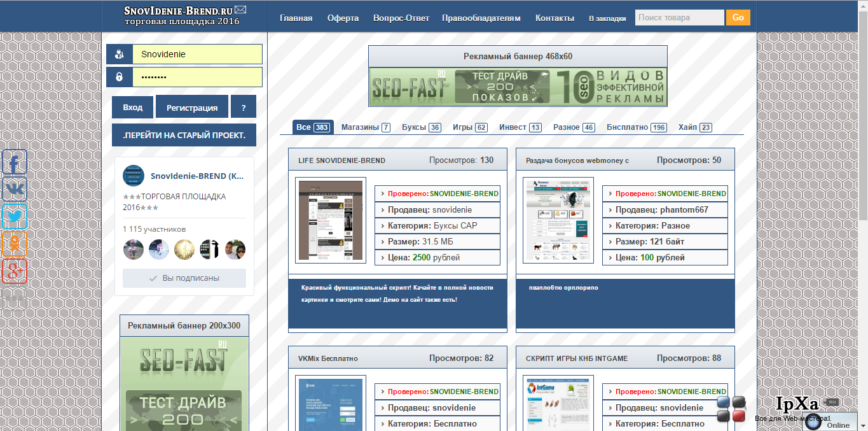
Task: Switch to the Магазины tab
Action: tap(366, 127)
